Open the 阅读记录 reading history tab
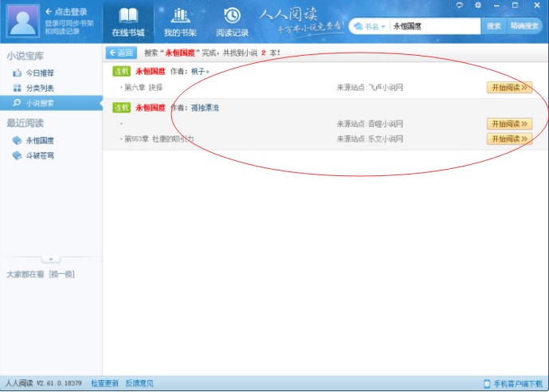The height and width of the screenshot is (392, 549). (232, 22)
